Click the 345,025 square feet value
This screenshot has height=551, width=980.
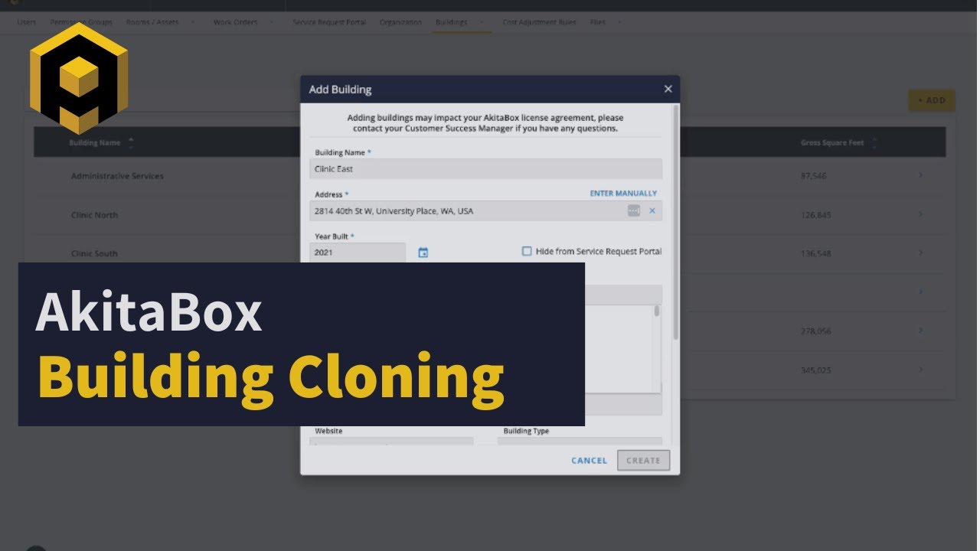(x=816, y=370)
